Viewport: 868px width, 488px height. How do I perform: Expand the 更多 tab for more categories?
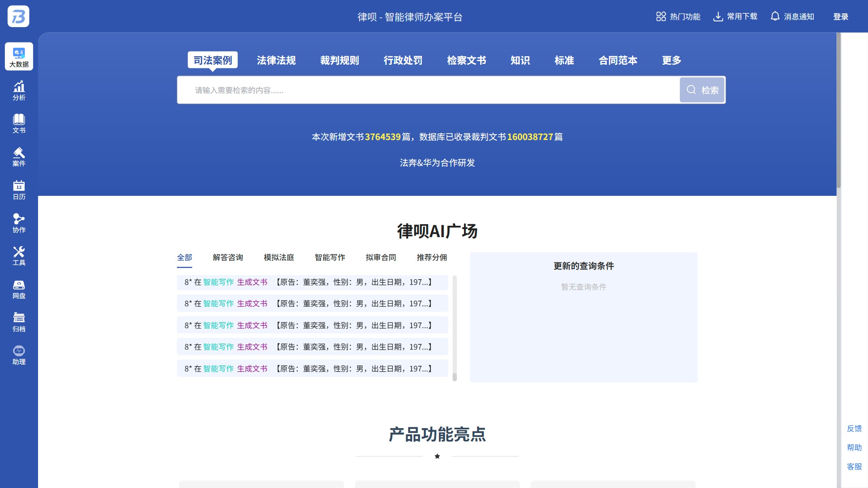click(671, 60)
